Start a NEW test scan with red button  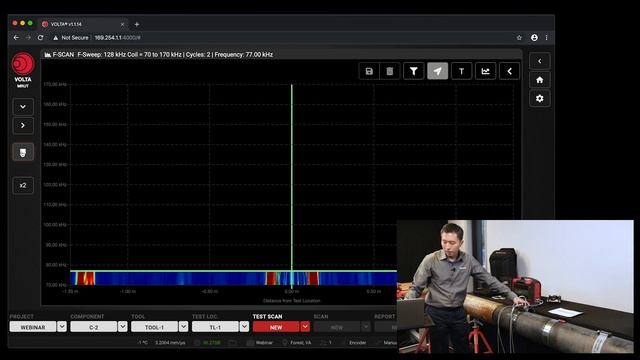click(276, 327)
